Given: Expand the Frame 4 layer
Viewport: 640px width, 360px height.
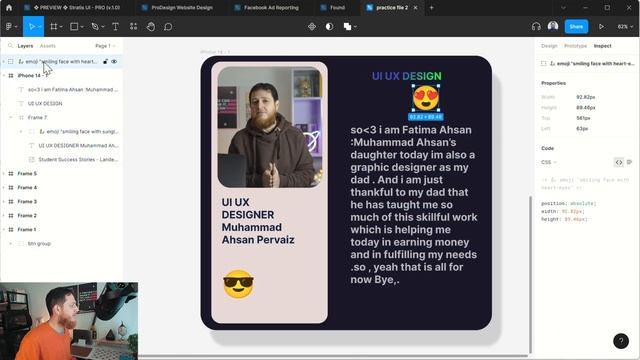Looking at the screenshot, I should click(4, 187).
